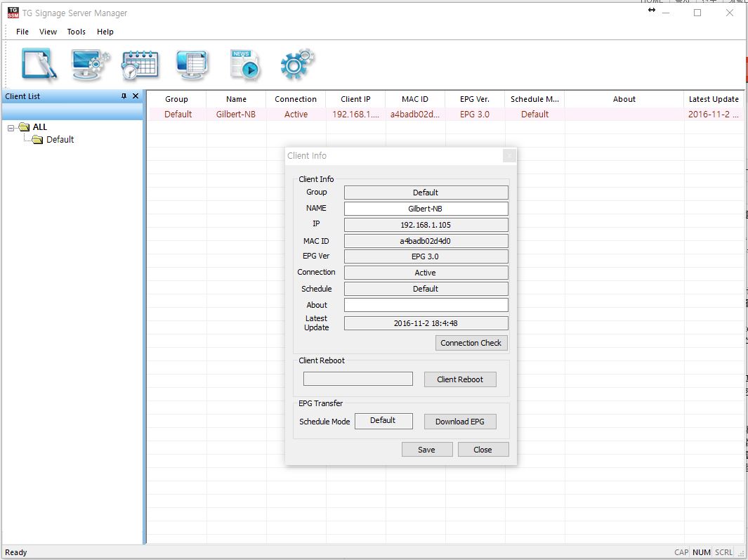Click the Connection Check button

(x=471, y=343)
